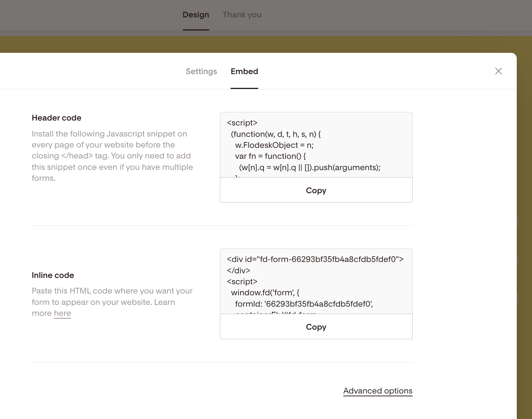
Task: Click the '(function(w, d, t, h, s, n) {' line
Action: pos(276,134)
